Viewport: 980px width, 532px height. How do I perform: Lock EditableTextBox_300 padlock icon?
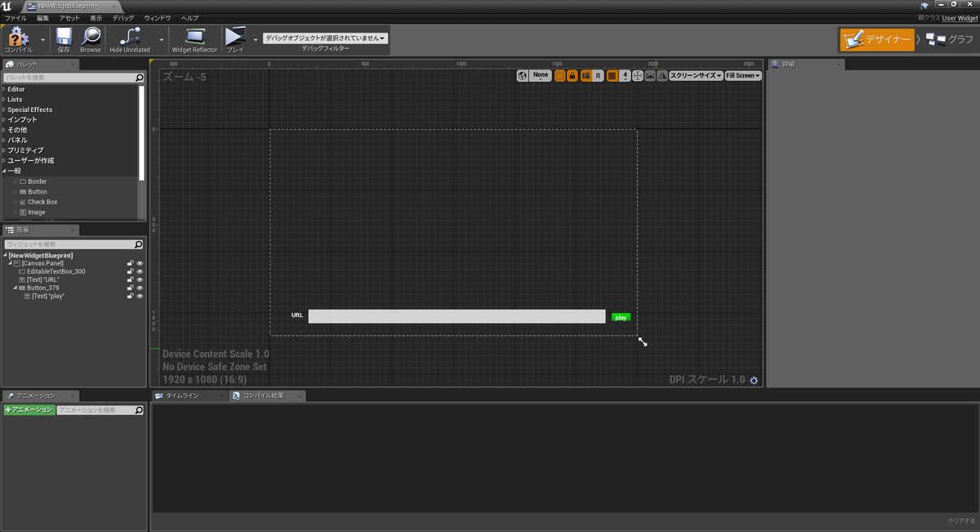pyautogui.click(x=130, y=271)
